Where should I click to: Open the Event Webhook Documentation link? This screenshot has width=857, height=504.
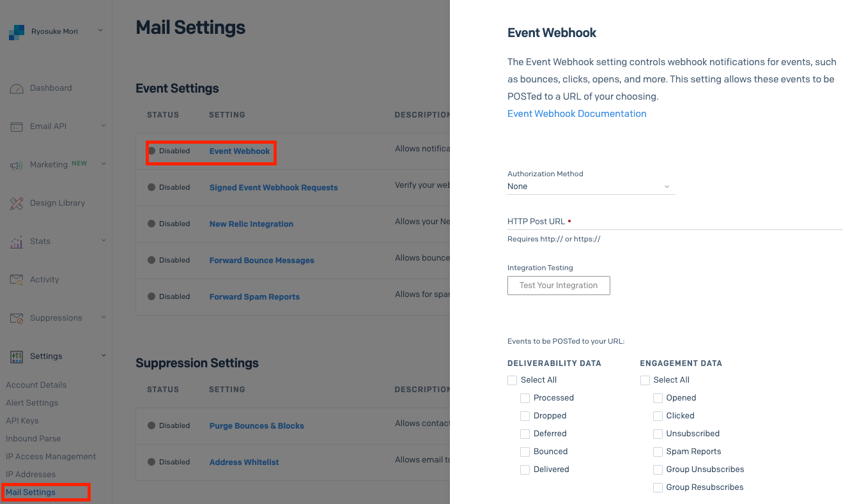576,113
